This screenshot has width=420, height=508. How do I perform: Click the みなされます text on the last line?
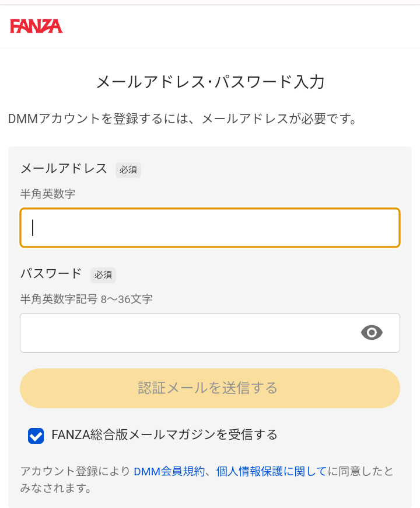pyautogui.click(x=55, y=488)
